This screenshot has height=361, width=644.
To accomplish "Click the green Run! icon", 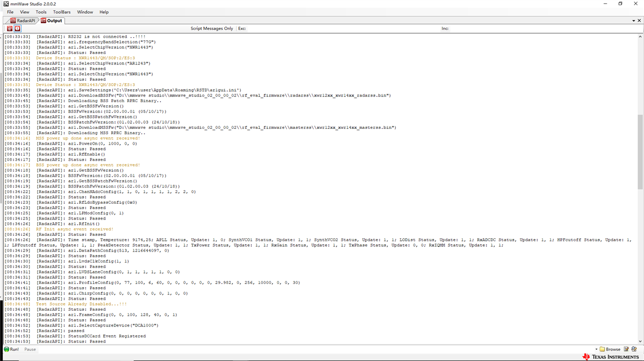I will point(6,349).
